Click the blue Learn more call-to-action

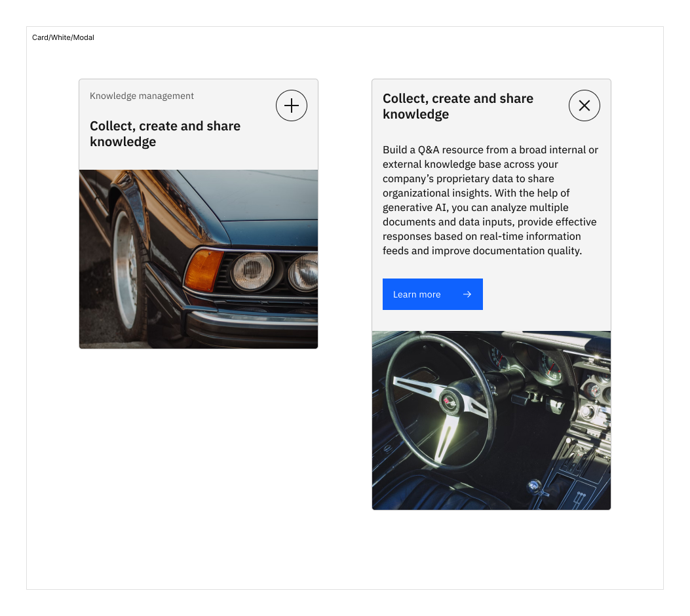click(432, 294)
